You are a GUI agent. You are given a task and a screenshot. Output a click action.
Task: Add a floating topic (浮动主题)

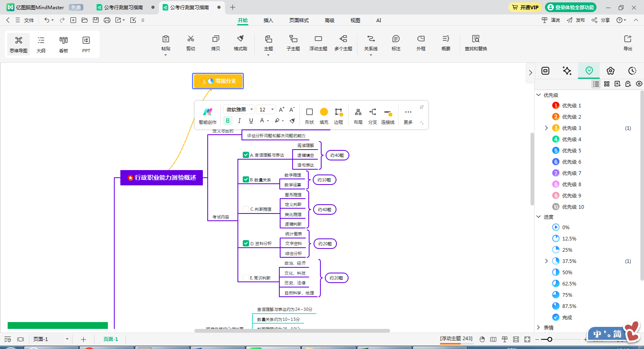(318, 43)
